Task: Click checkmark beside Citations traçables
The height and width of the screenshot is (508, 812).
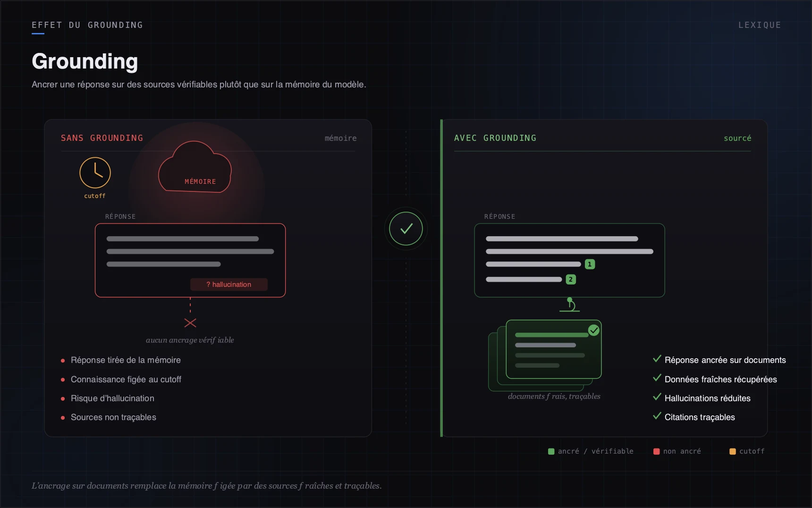Action: (657, 416)
